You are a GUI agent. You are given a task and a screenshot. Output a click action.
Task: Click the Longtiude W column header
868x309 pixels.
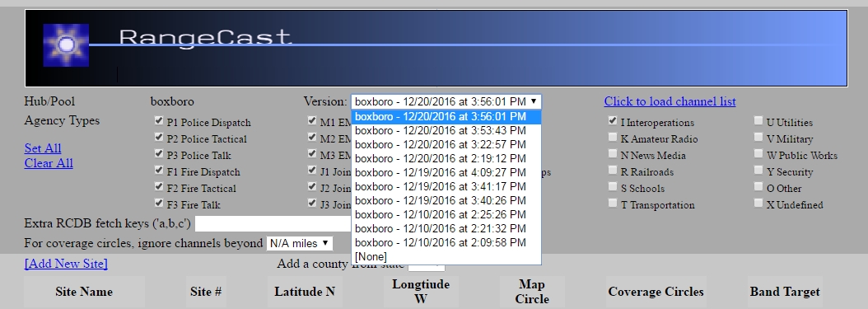coord(421,292)
